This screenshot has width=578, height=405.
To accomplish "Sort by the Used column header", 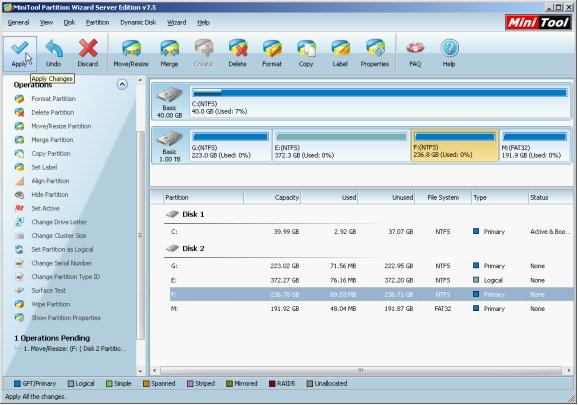I will (330, 198).
